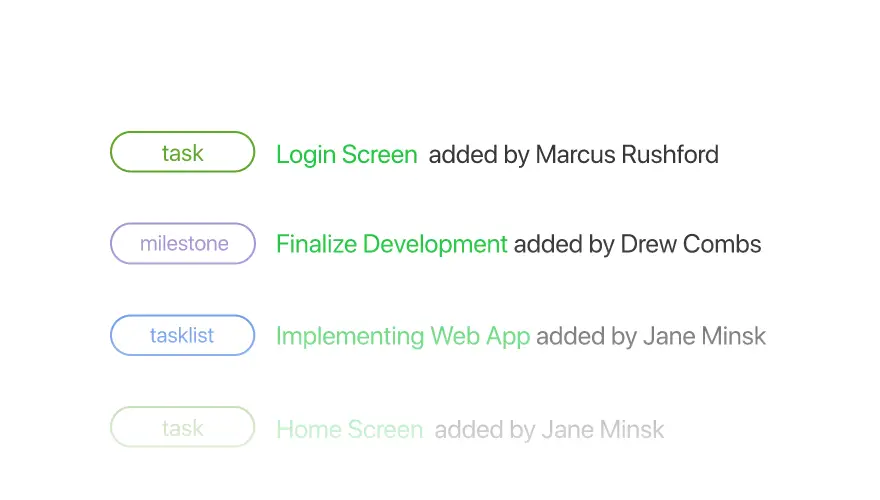Click the word 'Implementing' in the tasklist title
The image size is (880, 500).
[x=350, y=337]
